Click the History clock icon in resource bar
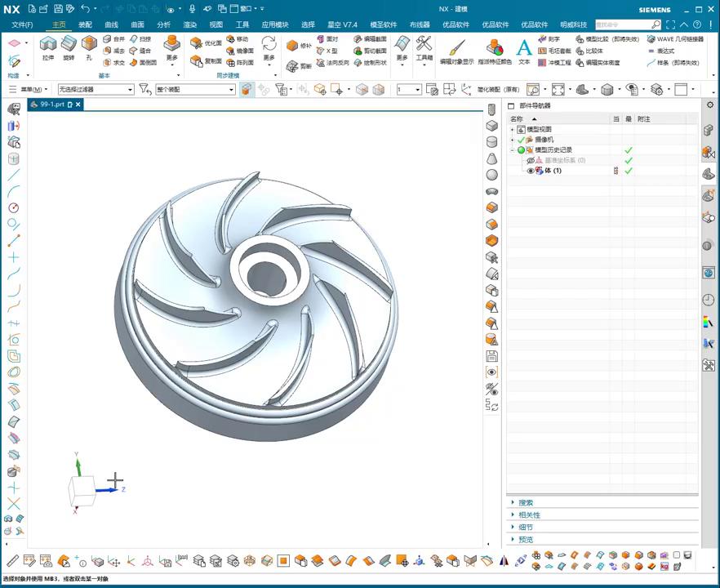The image size is (720, 588). pos(708,301)
